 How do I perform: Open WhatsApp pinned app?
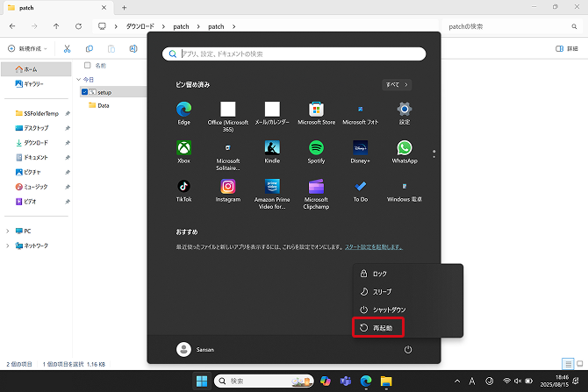(405, 152)
